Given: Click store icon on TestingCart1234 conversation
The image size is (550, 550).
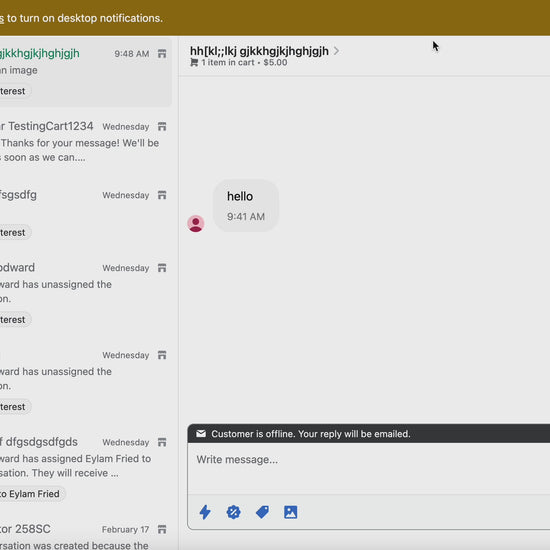Looking at the screenshot, I should point(162,127).
